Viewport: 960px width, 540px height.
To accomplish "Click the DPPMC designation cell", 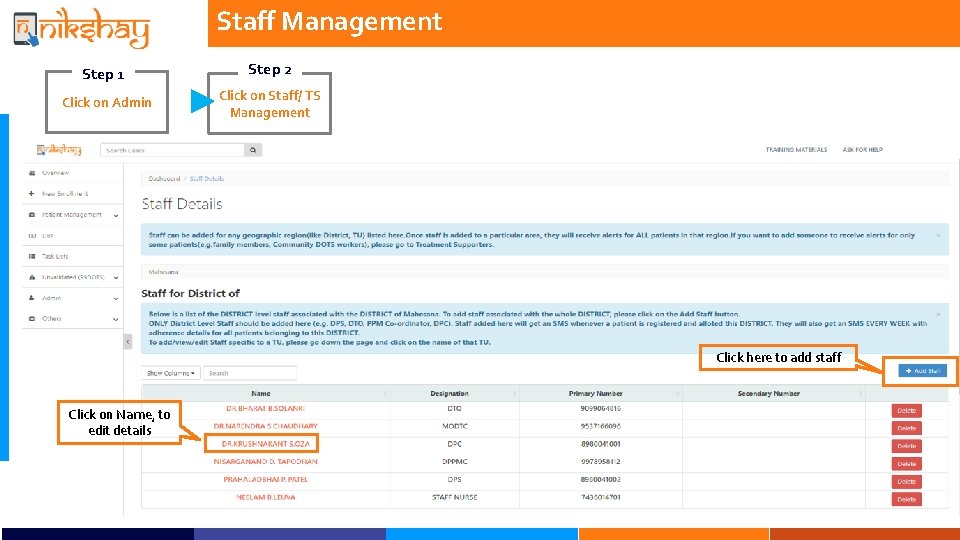I will (454, 462).
